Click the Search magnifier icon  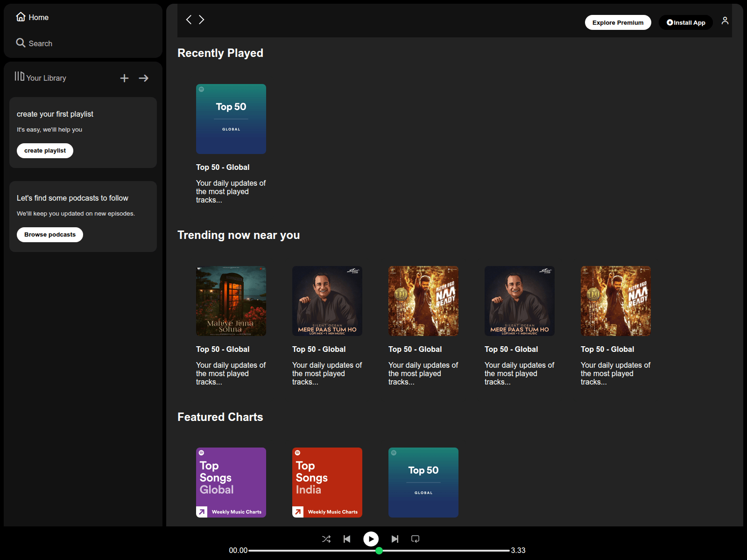(21, 43)
